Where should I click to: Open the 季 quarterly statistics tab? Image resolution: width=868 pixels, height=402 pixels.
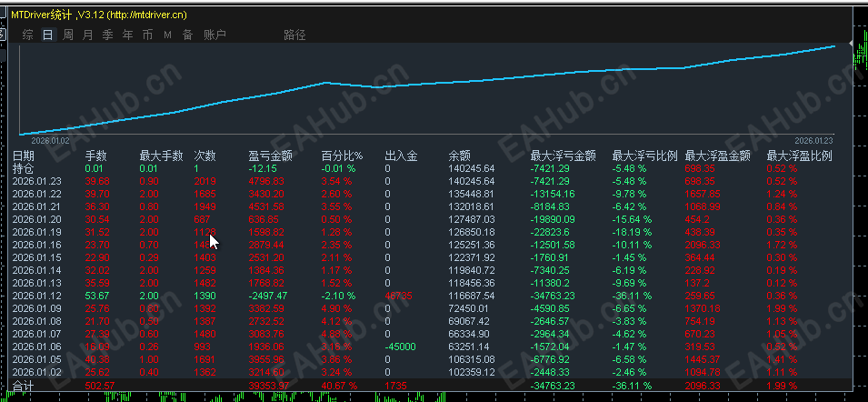(107, 35)
